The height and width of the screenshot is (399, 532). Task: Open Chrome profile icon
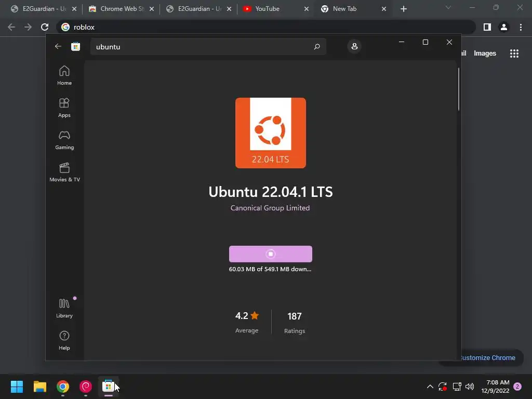504,27
